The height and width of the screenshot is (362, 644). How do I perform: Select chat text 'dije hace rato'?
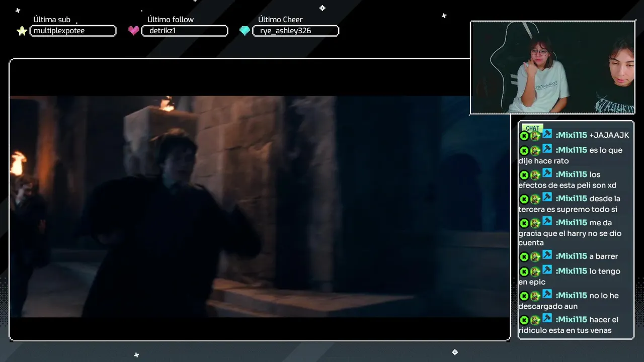click(x=543, y=161)
